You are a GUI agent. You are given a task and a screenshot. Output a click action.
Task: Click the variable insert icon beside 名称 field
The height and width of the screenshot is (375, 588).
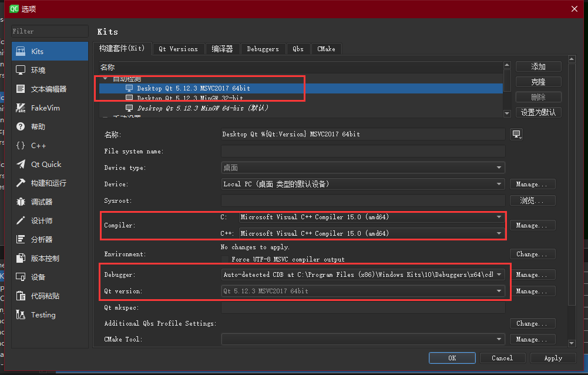(x=515, y=134)
